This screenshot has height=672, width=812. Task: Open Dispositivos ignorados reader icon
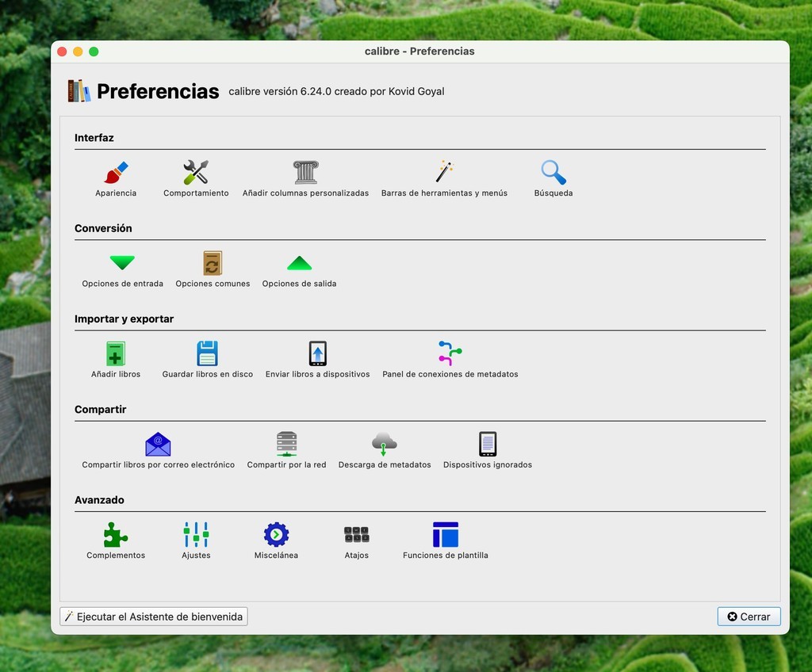[x=488, y=445]
